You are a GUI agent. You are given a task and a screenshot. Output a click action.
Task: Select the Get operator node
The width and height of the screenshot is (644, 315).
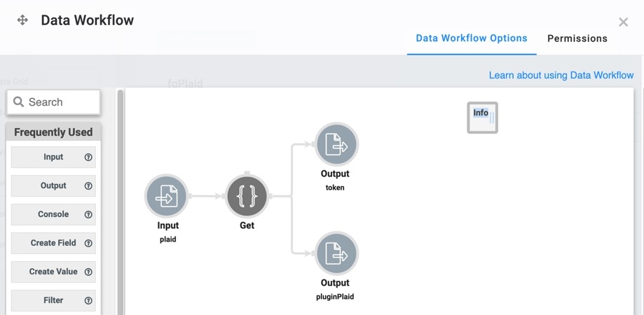coord(247,196)
